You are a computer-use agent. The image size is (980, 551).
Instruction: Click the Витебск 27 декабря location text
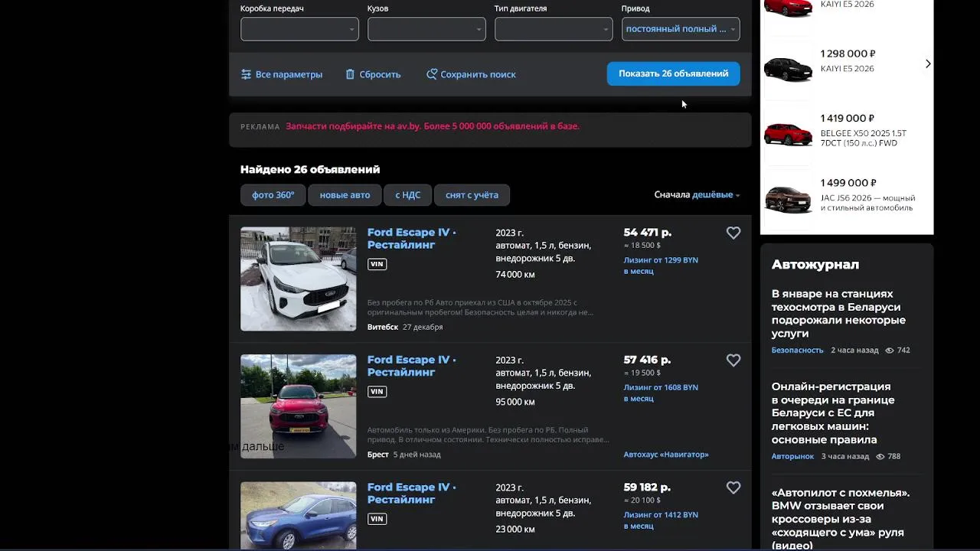pos(405,328)
